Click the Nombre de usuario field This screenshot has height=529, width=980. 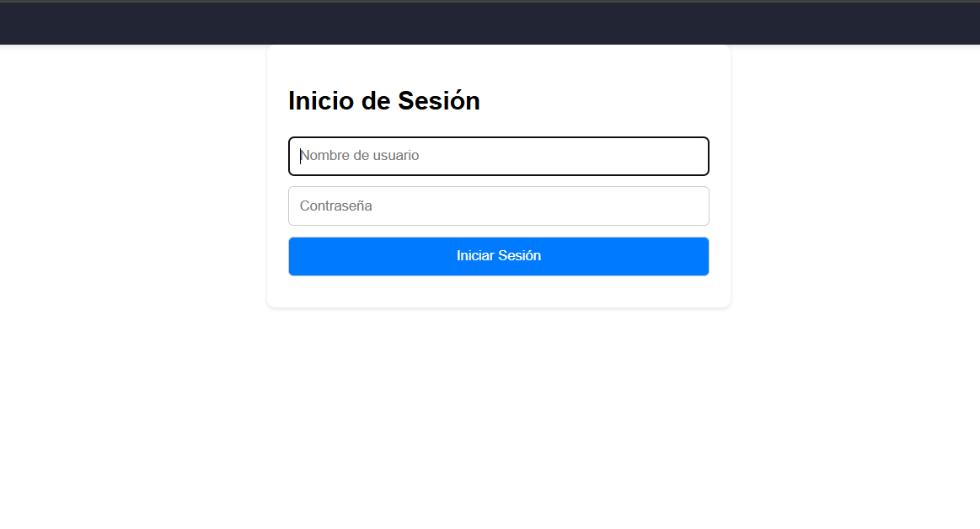tap(498, 156)
